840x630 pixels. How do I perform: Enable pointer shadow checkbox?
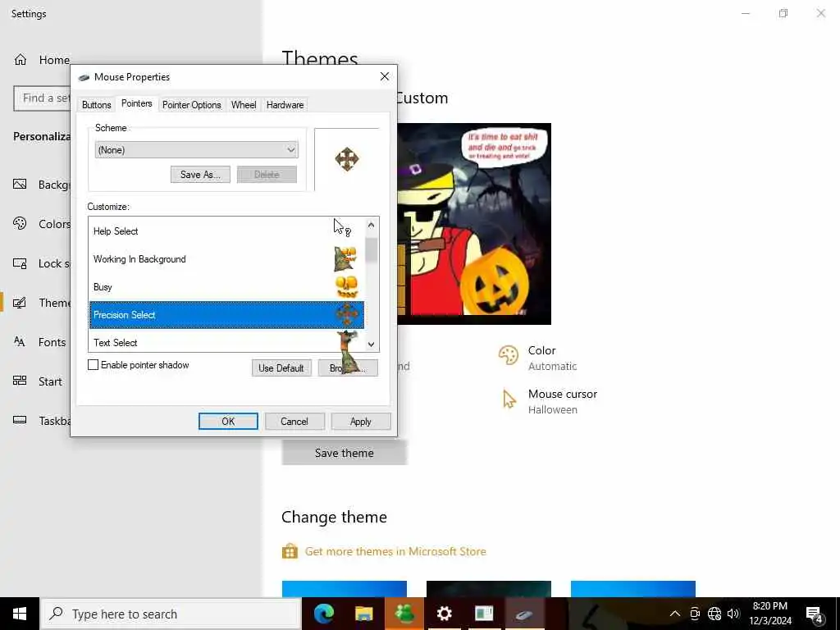[94, 365]
